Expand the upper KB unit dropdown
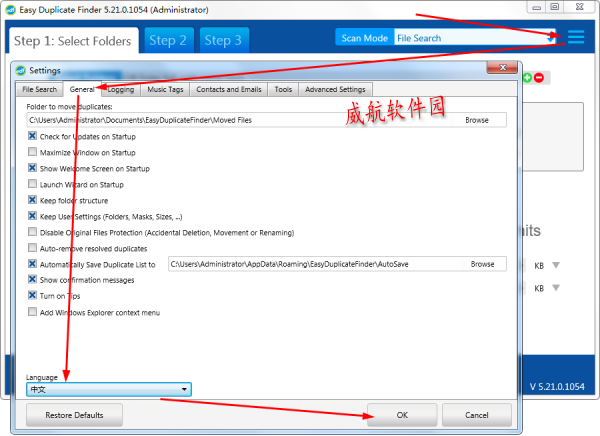The width and height of the screenshot is (600, 436). (556, 265)
